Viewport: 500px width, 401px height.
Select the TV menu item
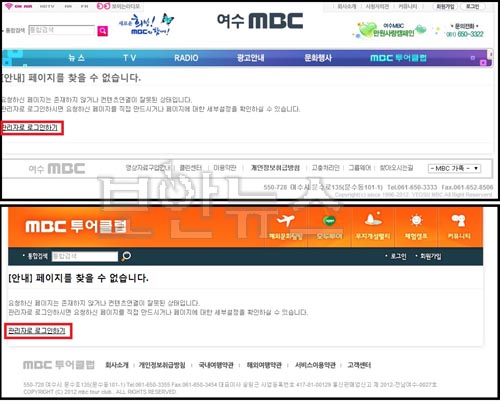(x=130, y=58)
